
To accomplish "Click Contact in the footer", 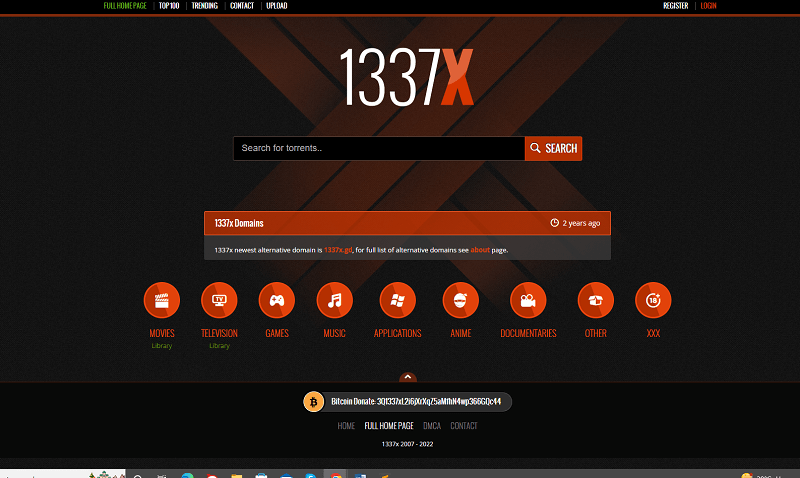I will point(464,425).
